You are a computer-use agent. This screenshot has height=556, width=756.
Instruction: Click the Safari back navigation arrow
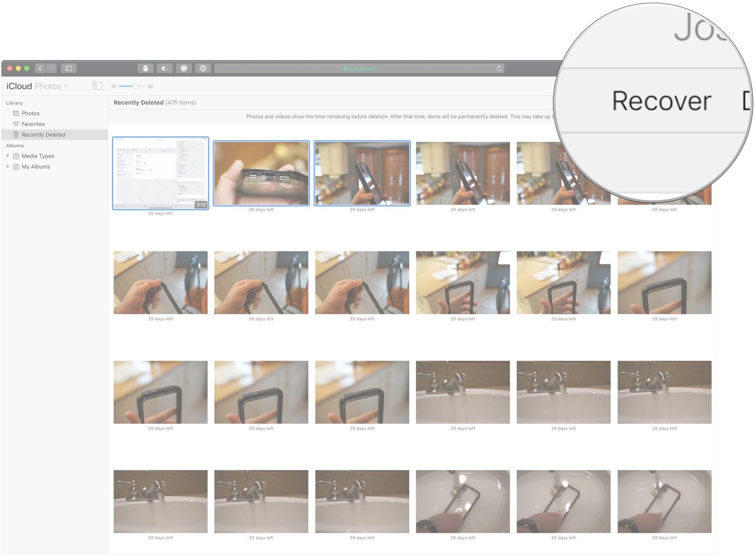40,69
